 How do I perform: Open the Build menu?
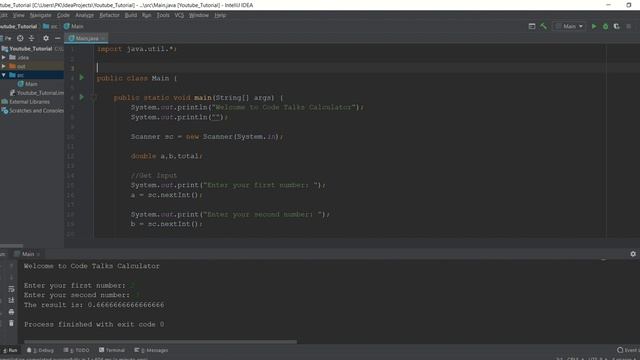click(x=131, y=15)
